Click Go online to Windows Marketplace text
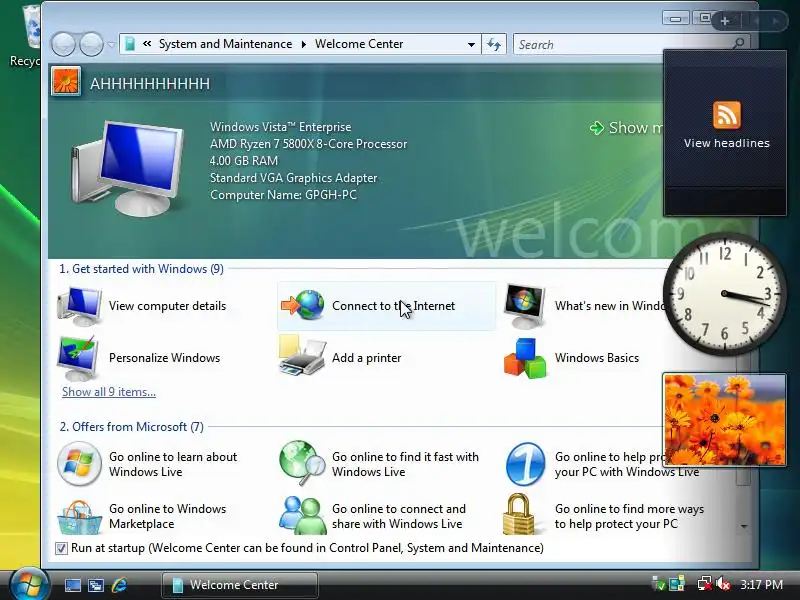Image resolution: width=800 pixels, height=600 pixels. tap(167, 516)
